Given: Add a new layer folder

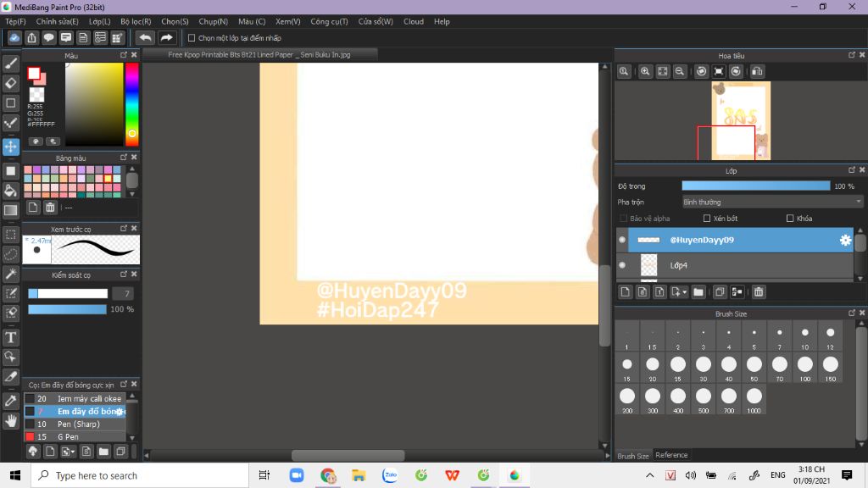Looking at the screenshot, I should point(698,292).
